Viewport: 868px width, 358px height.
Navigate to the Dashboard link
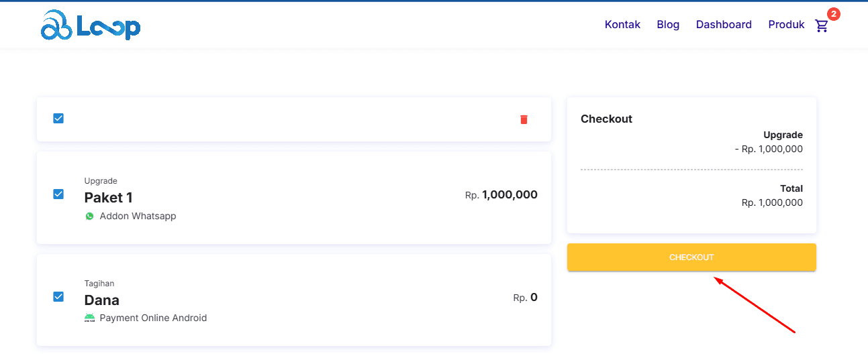pyautogui.click(x=724, y=25)
